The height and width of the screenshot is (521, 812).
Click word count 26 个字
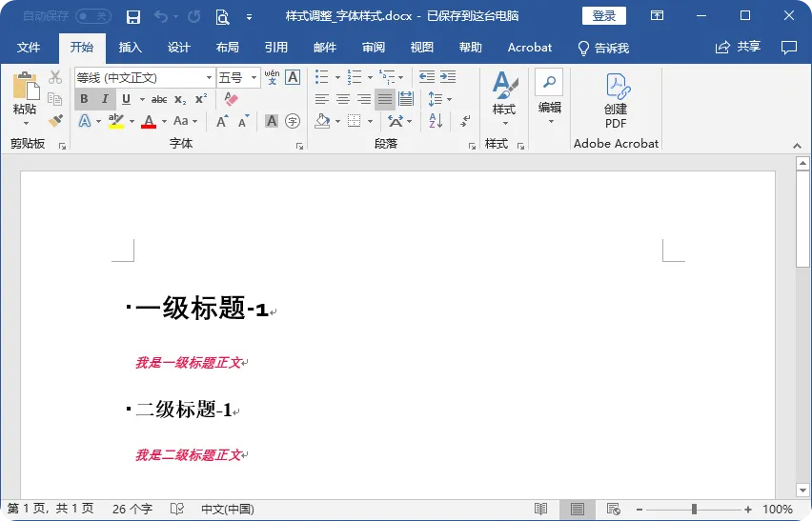pyautogui.click(x=132, y=510)
